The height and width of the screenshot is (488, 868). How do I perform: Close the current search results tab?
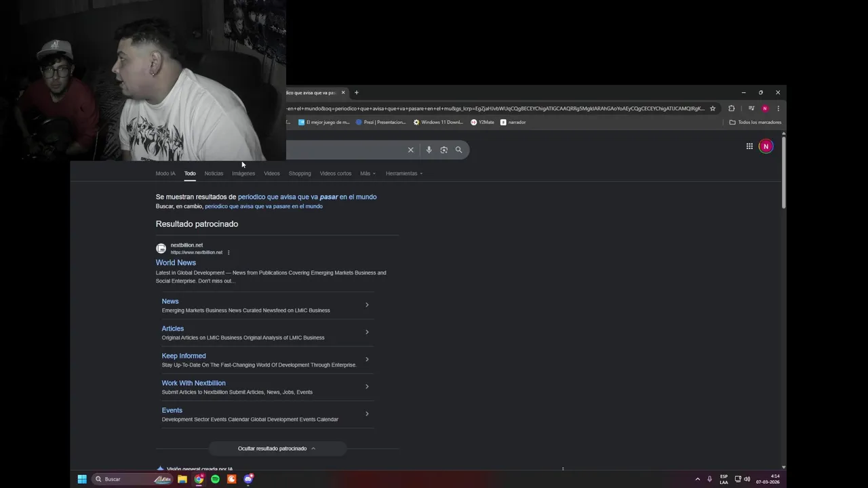(x=343, y=93)
